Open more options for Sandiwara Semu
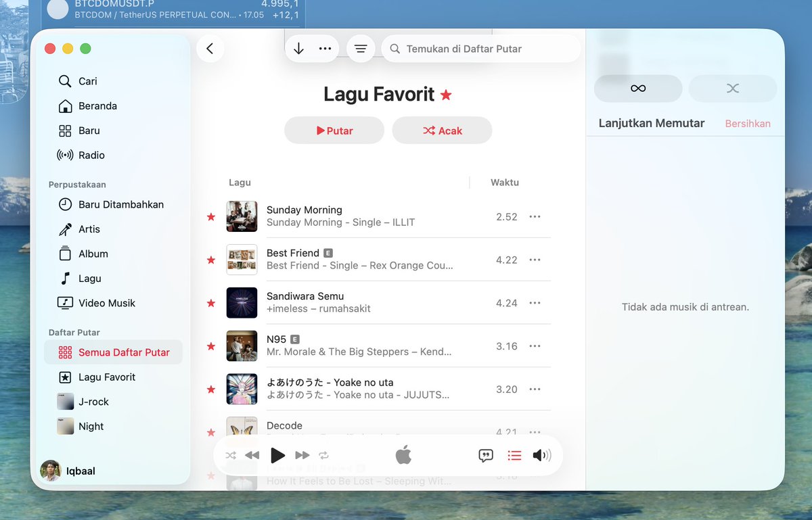Viewport: 812px width, 520px height. [x=535, y=303]
